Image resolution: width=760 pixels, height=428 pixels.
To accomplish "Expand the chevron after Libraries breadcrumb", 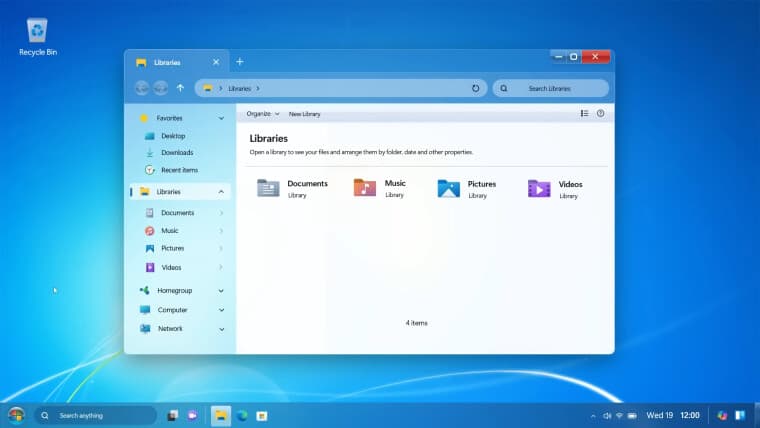I will coord(258,89).
